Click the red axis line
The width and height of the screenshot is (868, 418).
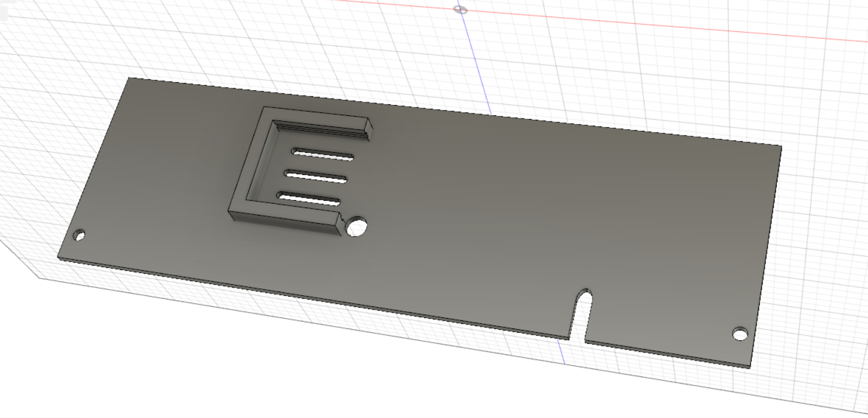656,24
